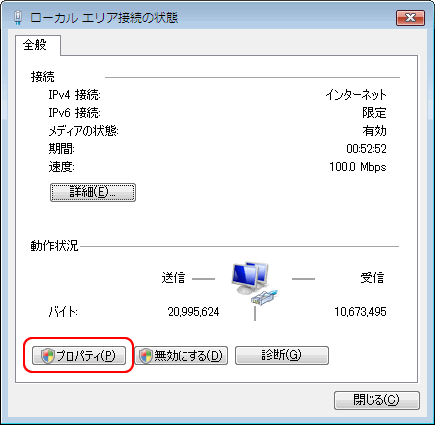Image resolution: width=435 pixels, height=425 pixels.
Task: Click the two-computers network activity icon
Action: click(250, 278)
